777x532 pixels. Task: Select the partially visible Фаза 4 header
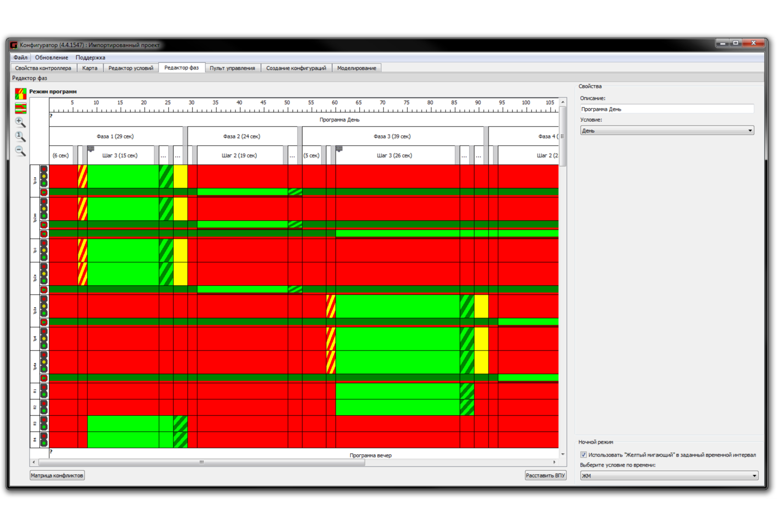coord(523,136)
